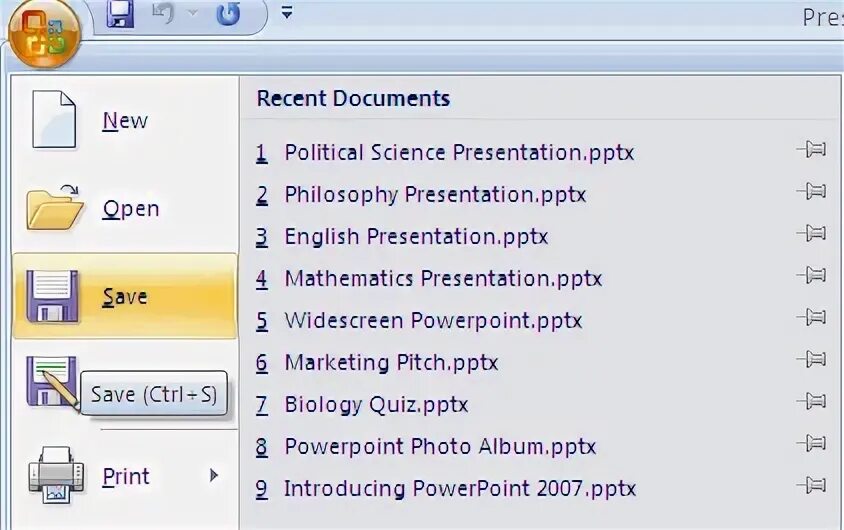The image size is (844, 530).
Task: Click the Undo arrow in Quick Access Toolbar
Action: pyautogui.click(x=163, y=13)
